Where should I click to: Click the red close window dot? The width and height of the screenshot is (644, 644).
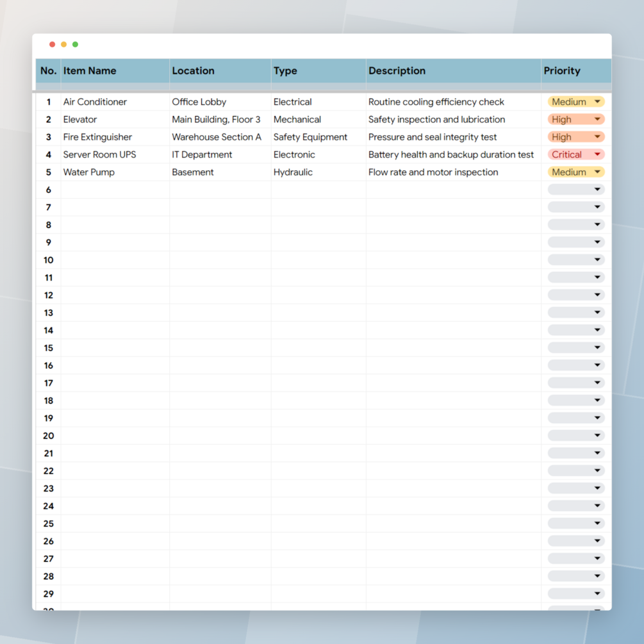(x=52, y=44)
